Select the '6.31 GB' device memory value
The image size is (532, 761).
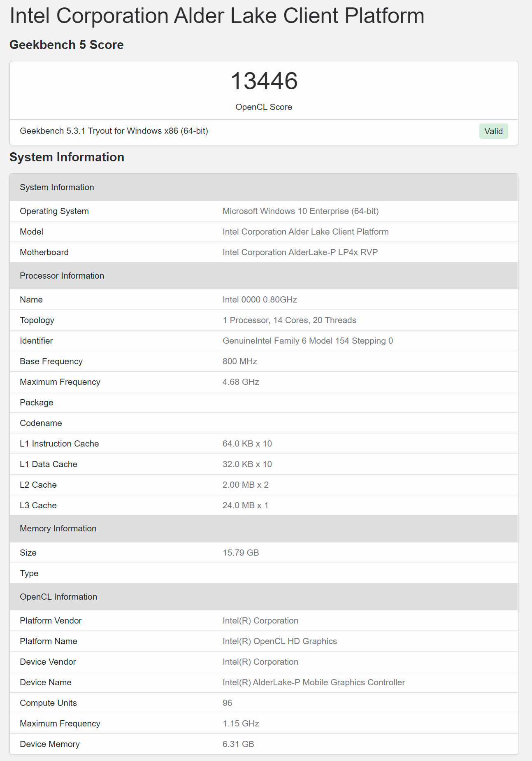[239, 744]
